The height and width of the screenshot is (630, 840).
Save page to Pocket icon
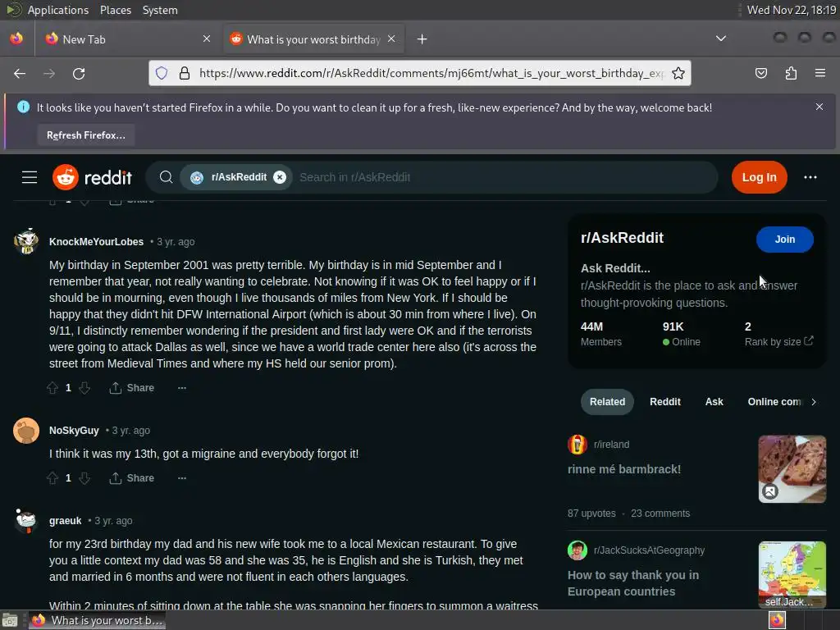760,73
